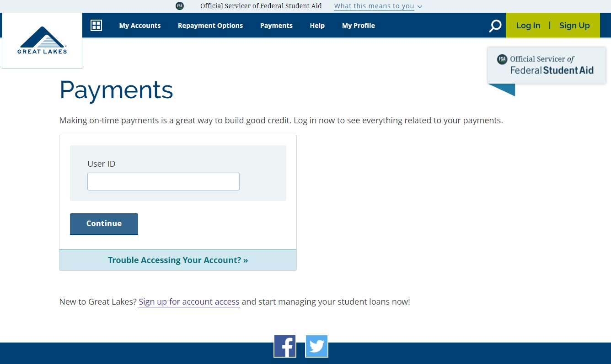Click the 'Payments' page heading
This screenshot has width=611, height=364.
[x=116, y=90]
